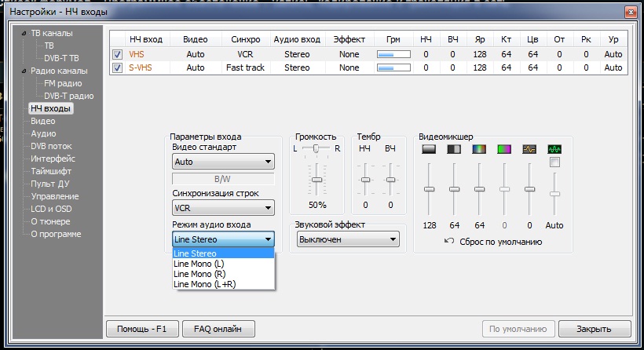The width and height of the screenshot is (644, 350).
Task: Expand the Звуковой эффект dropdown
Action: [x=348, y=239]
